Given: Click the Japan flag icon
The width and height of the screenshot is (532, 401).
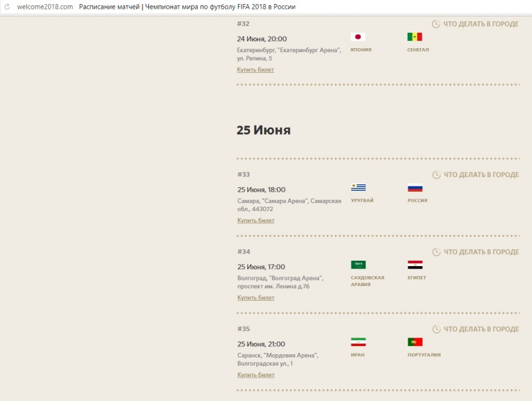Looking at the screenshot, I should pyautogui.click(x=358, y=37).
